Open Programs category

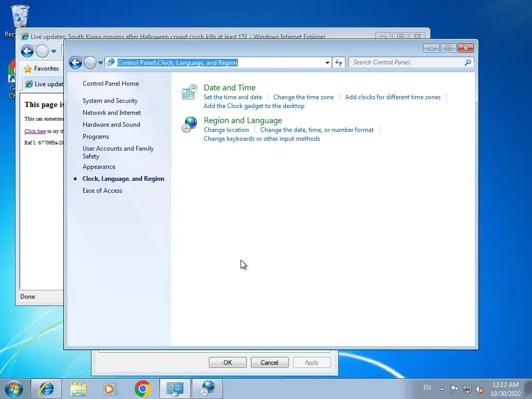click(96, 137)
